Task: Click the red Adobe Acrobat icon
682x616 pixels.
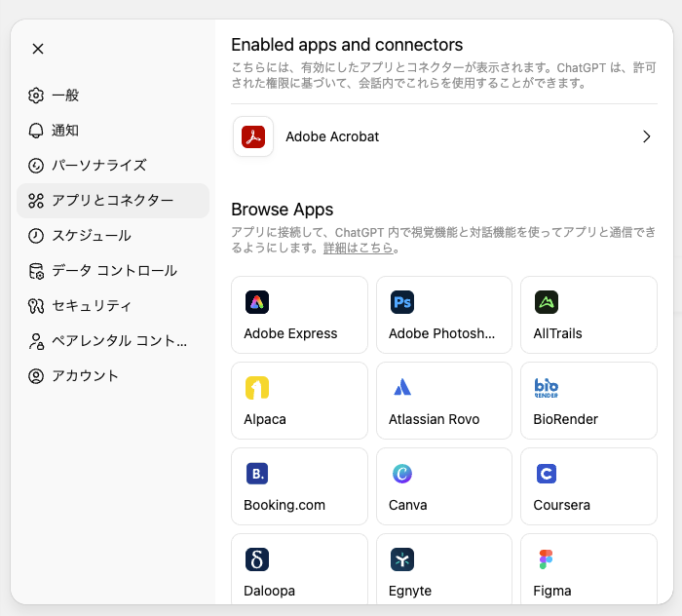Action: (x=253, y=136)
